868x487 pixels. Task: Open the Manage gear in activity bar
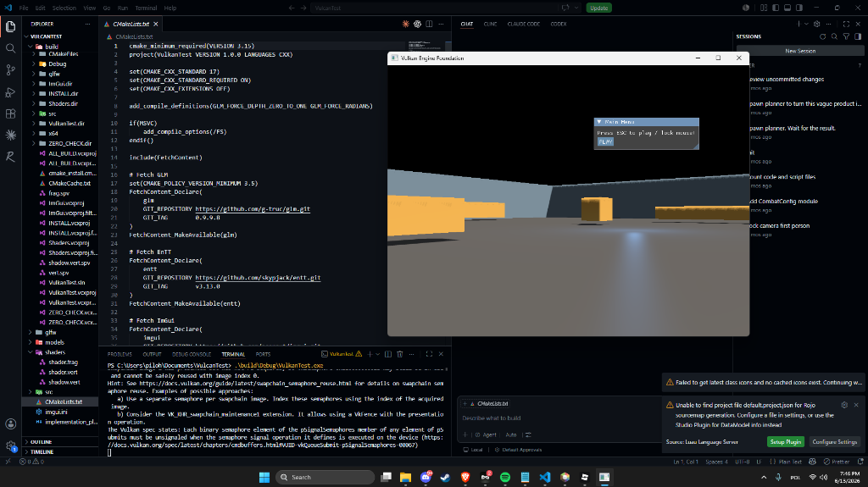(10, 445)
